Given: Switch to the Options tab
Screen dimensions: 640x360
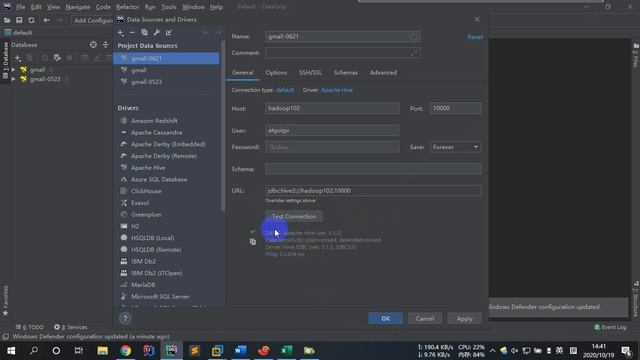Looking at the screenshot, I should (276, 73).
